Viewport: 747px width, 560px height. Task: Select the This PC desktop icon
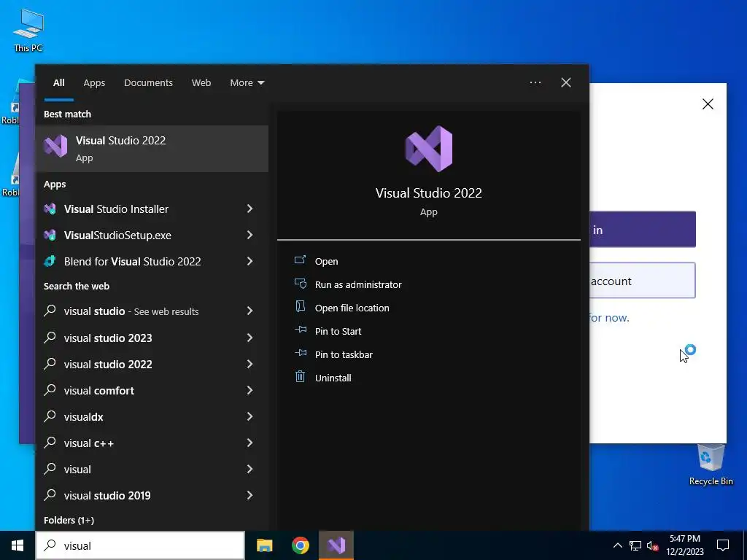pyautogui.click(x=28, y=30)
